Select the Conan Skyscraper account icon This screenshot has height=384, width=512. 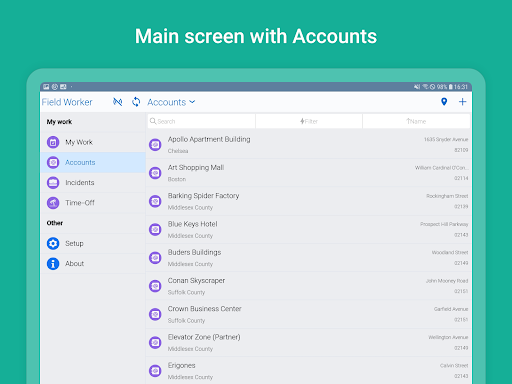[x=155, y=286]
